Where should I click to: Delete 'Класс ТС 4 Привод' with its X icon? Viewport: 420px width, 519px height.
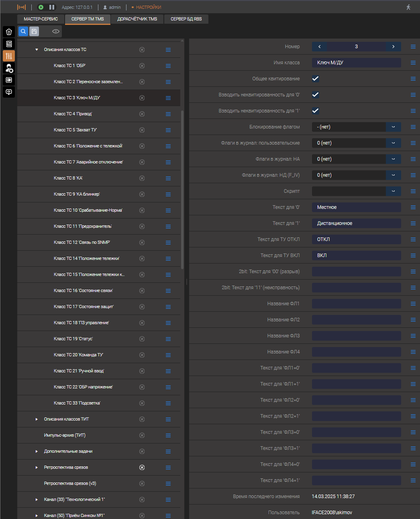click(142, 114)
